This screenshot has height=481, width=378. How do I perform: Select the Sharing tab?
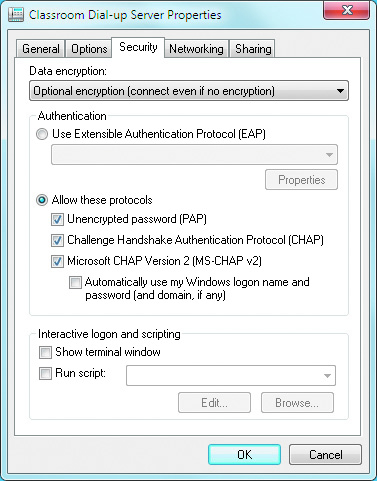tap(253, 49)
